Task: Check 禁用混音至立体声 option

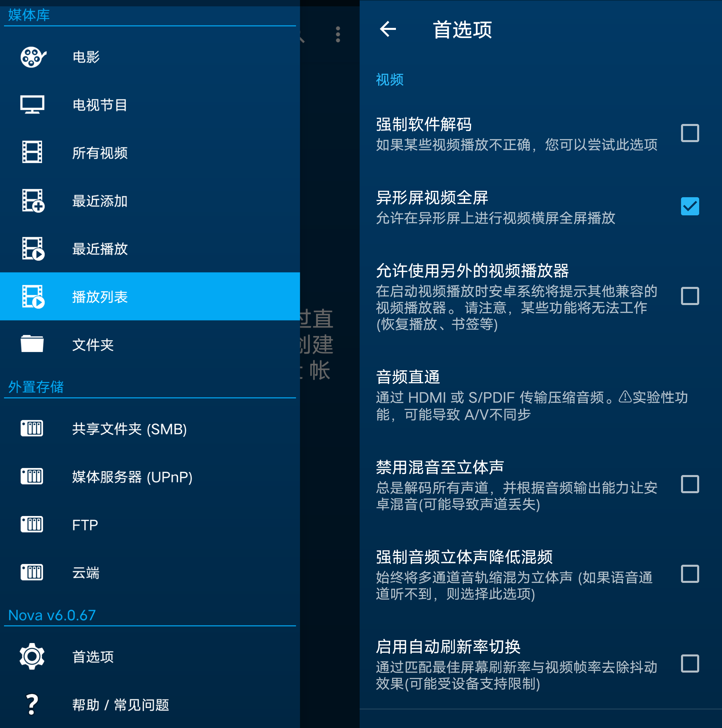Action: [x=690, y=484]
